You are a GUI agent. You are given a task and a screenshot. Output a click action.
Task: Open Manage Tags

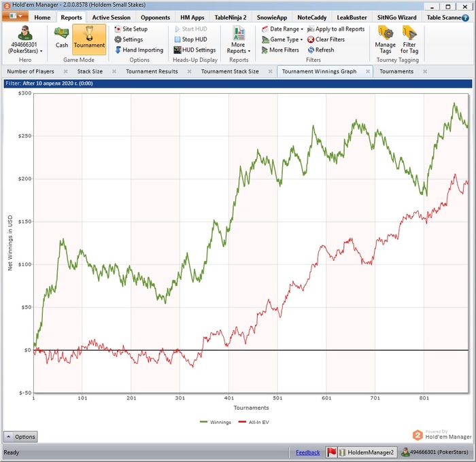386,39
